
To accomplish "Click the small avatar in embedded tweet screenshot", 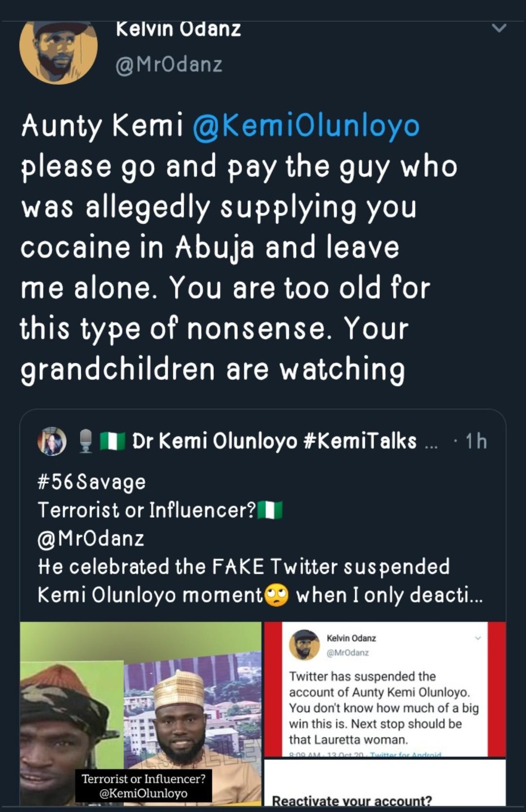I will click(x=304, y=645).
